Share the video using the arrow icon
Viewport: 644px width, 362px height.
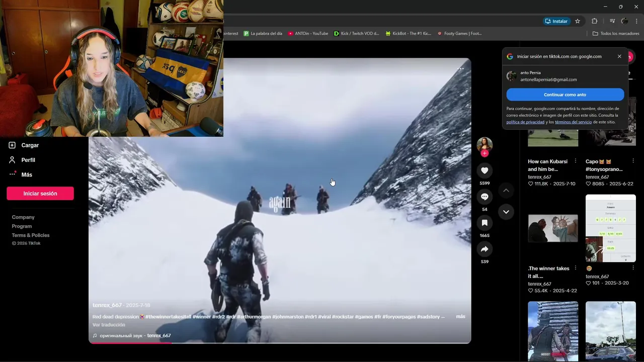pos(485,249)
